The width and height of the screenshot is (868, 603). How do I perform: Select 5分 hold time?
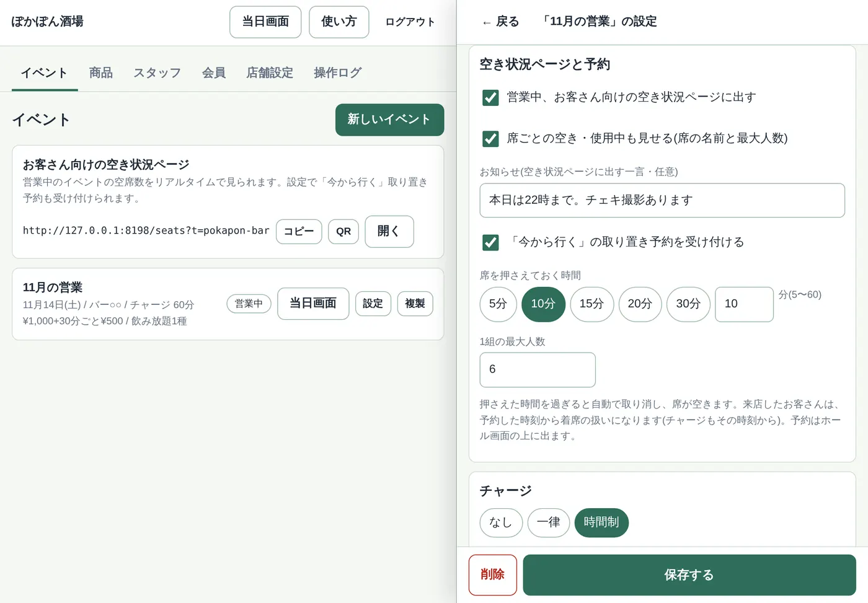pos(498,304)
